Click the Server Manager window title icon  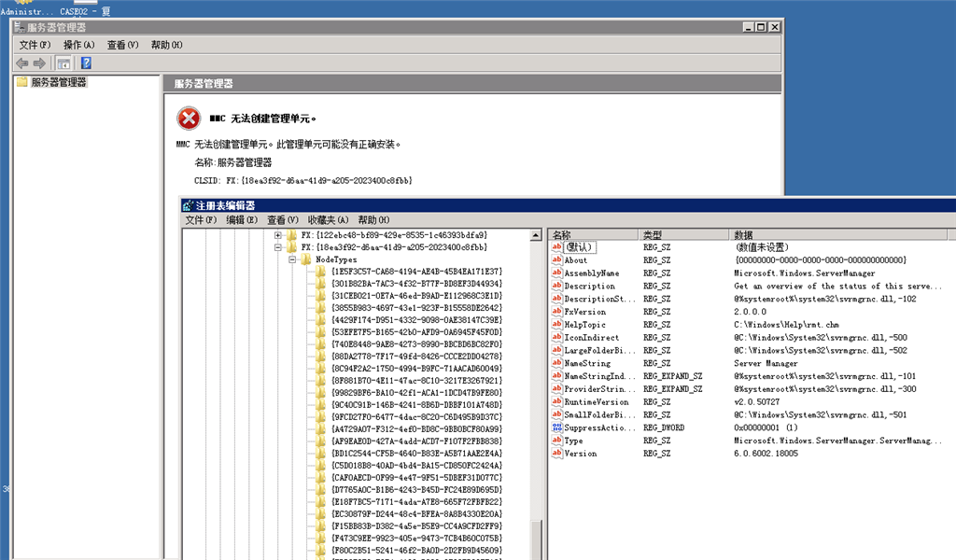tap(20, 27)
